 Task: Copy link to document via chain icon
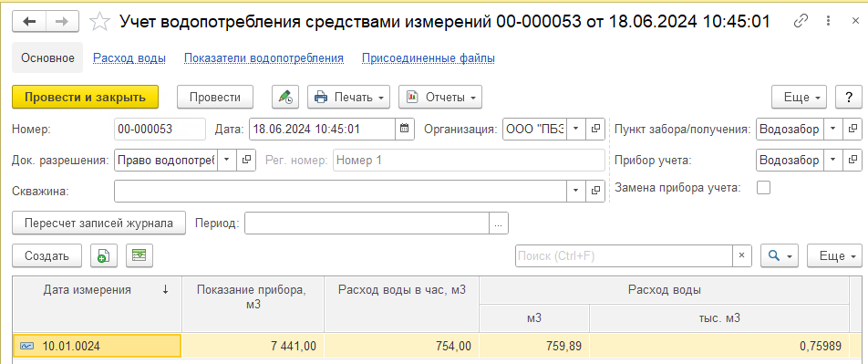pyautogui.click(x=801, y=22)
